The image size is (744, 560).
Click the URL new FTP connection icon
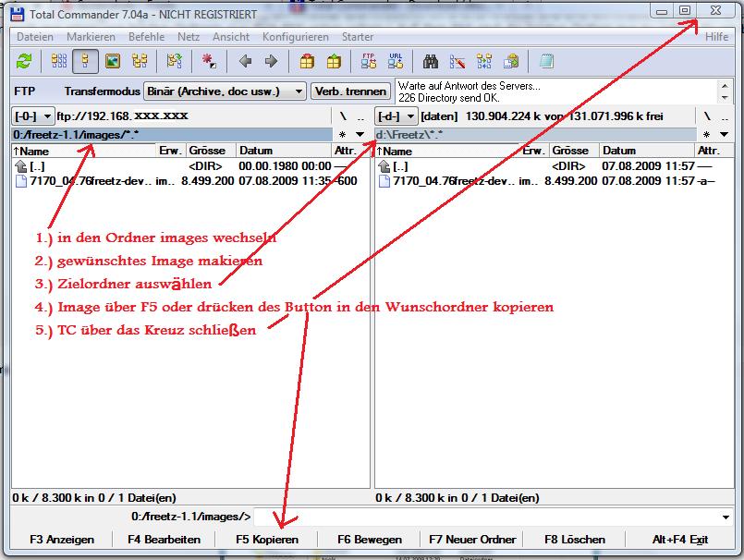(396, 62)
